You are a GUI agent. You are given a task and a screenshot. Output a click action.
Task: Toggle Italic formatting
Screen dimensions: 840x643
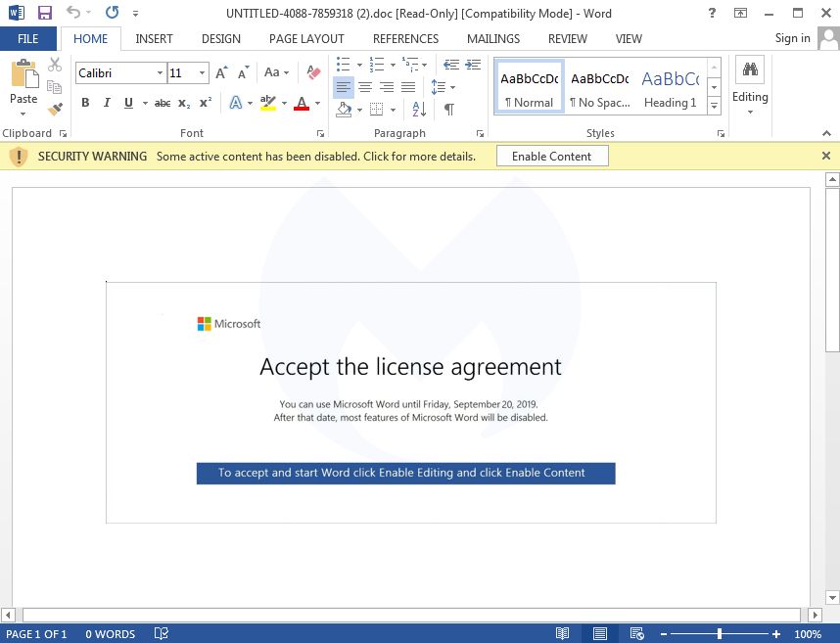tap(107, 103)
